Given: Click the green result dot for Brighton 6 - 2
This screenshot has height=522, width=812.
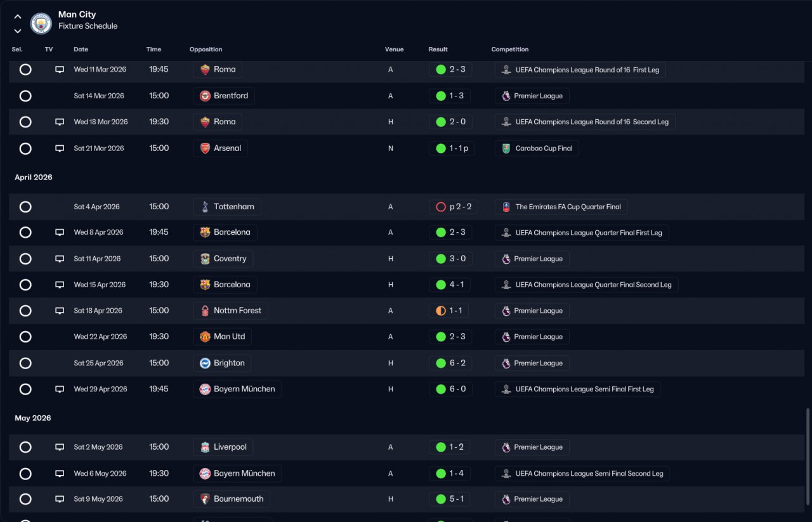Looking at the screenshot, I should (441, 363).
